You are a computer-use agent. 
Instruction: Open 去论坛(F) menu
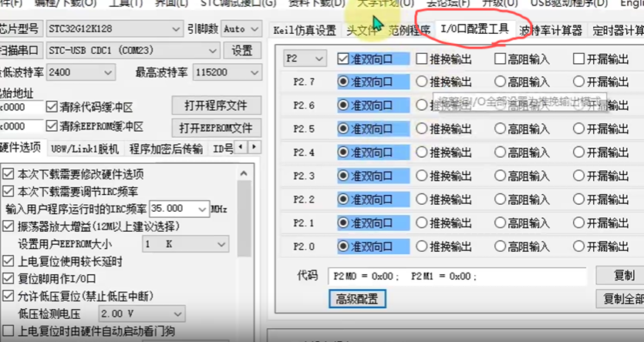click(x=447, y=4)
